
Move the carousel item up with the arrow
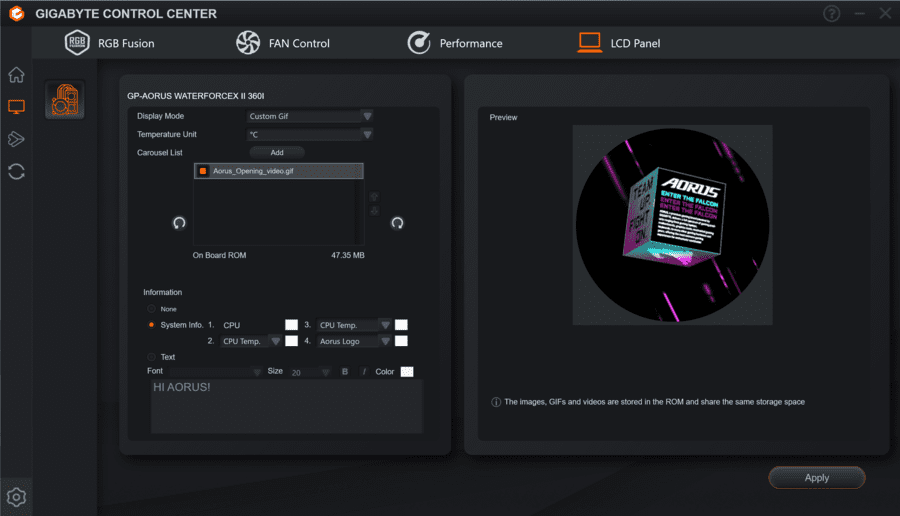(x=374, y=197)
